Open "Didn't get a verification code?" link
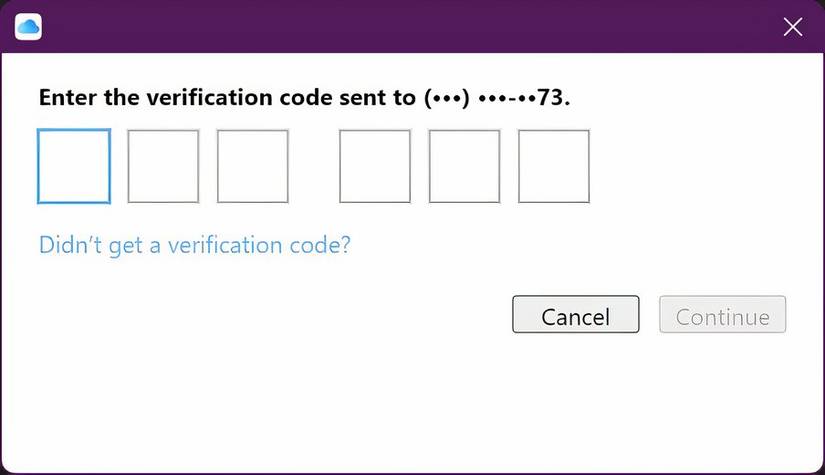 [x=194, y=244]
